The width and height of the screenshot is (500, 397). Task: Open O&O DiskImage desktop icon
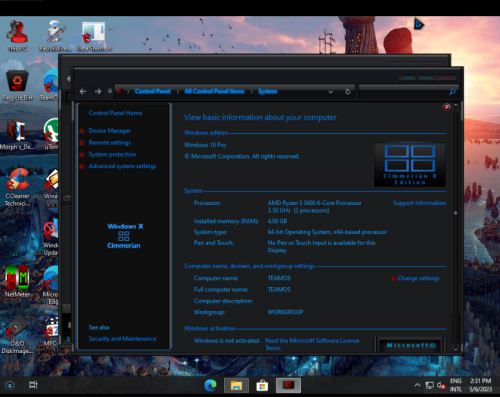tap(17, 335)
